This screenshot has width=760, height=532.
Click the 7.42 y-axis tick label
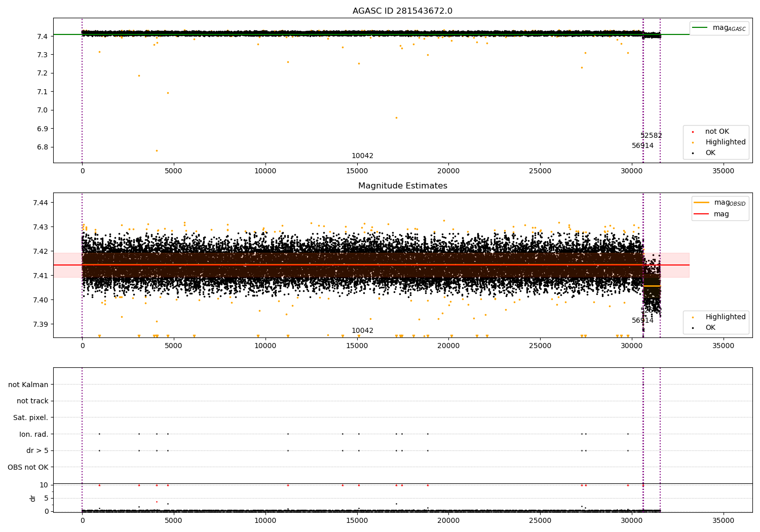pos(41,251)
